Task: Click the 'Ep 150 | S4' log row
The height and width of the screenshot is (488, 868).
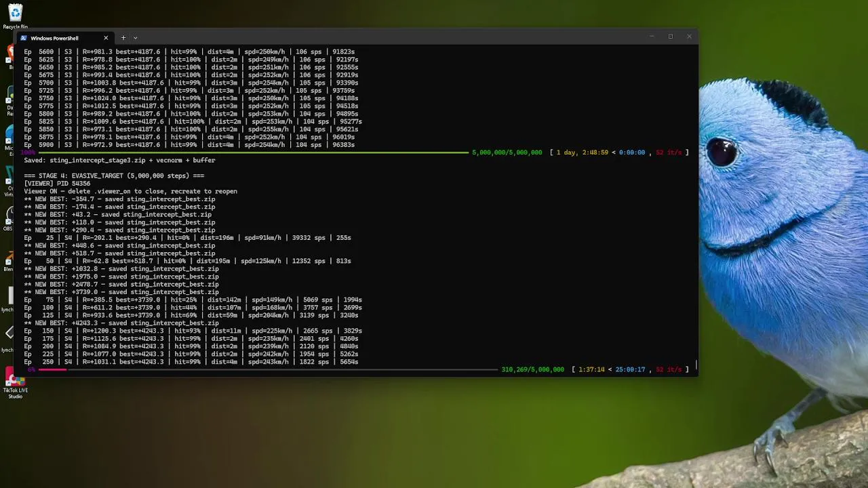Action: (193, 331)
